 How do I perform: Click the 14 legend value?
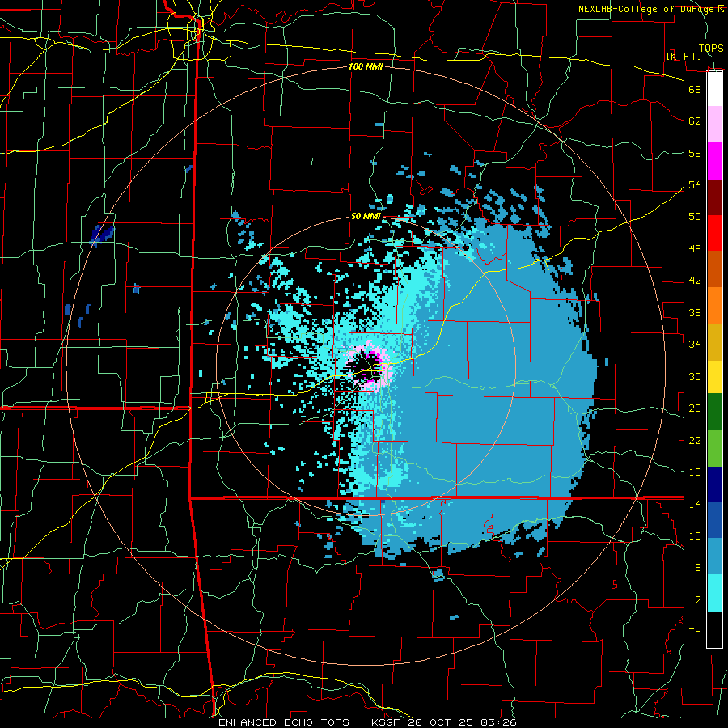pos(695,504)
